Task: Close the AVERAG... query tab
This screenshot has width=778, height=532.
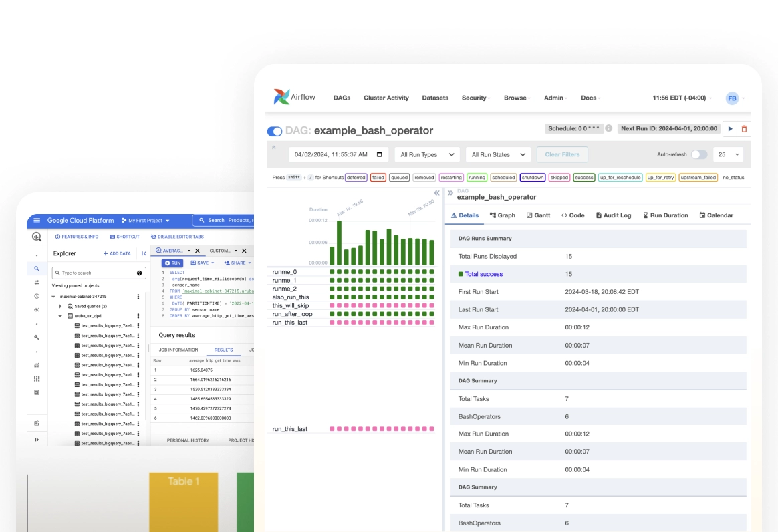Action: (197, 251)
